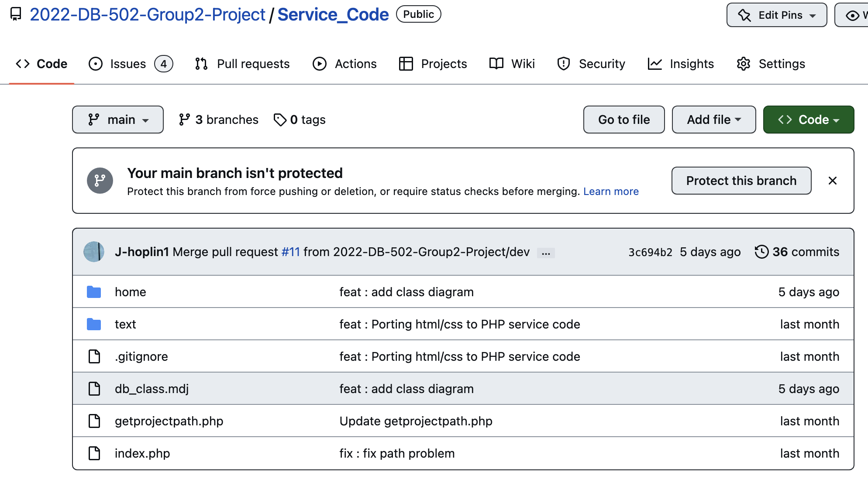Open the Actions tab
Screen dimensions: 868x479
pyautogui.click(x=344, y=64)
